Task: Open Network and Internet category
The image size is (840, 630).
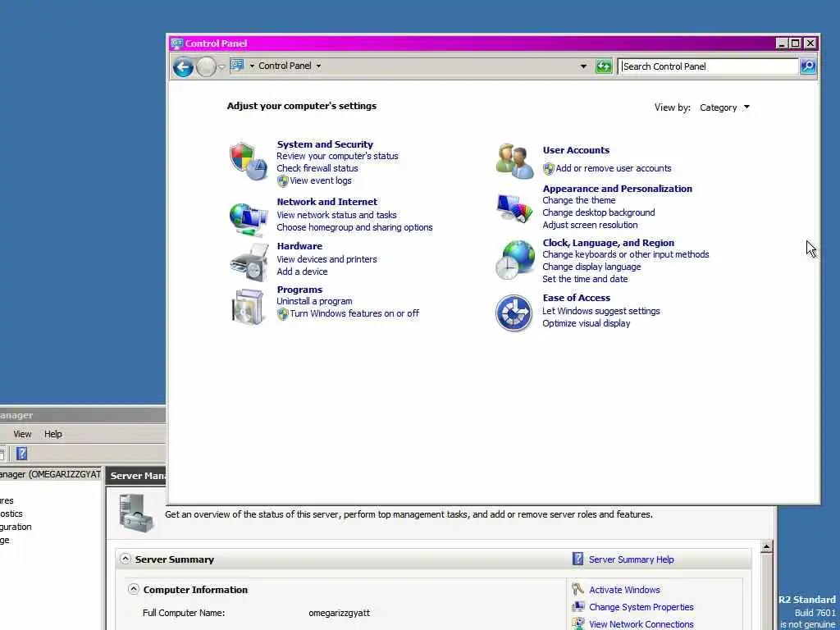Action: point(326,202)
